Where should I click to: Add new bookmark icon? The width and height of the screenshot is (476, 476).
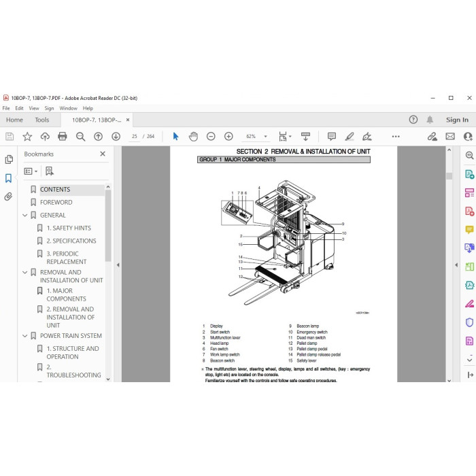click(50, 171)
